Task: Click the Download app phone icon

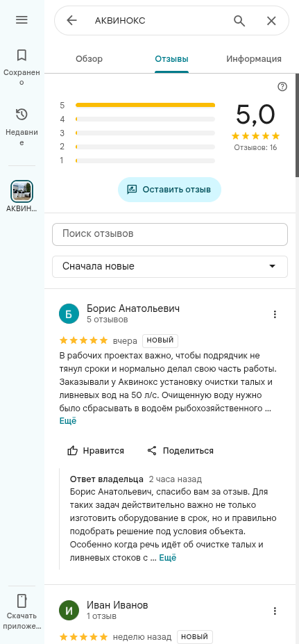Action: tap(22, 600)
